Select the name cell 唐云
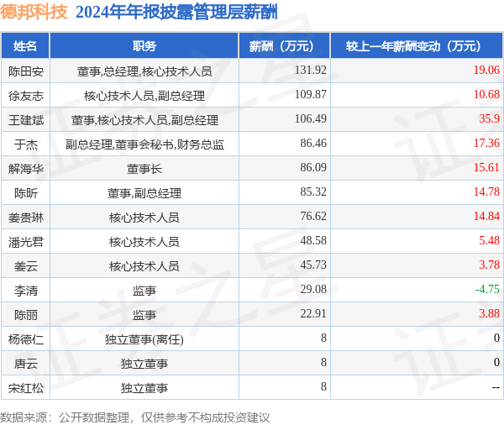The width and height of the screenshot is (504, 425). coord(26,364)
